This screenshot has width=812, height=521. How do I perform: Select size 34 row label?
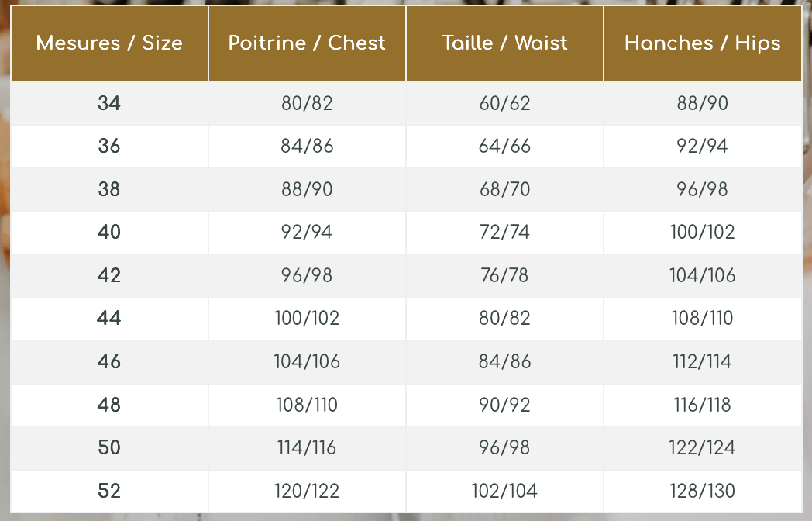pos(109,103)
